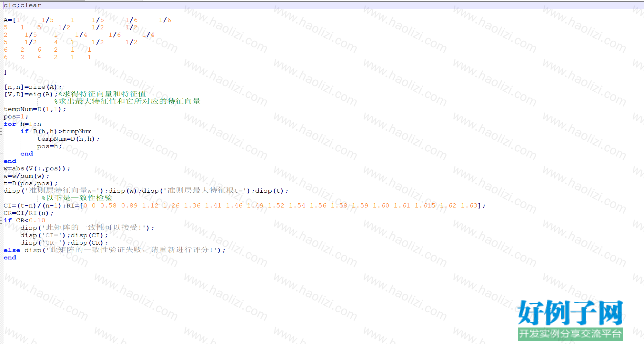The width and height of the screenshot is (644, 344).
Task: Click the string '准则层最大特征根t='
Action: pyautogui.click(x=206, y=190)
